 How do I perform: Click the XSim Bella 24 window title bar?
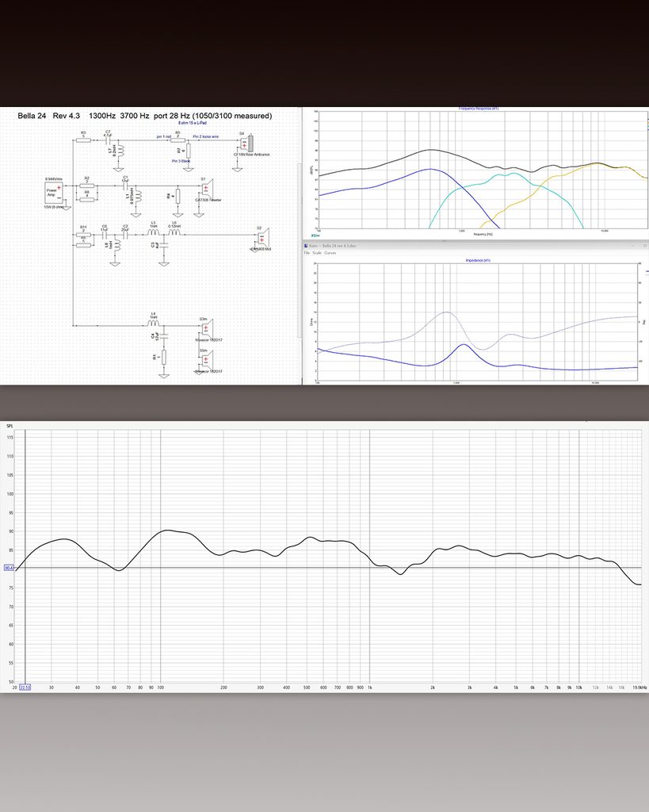pyautogui.click(x=475, y=246)
